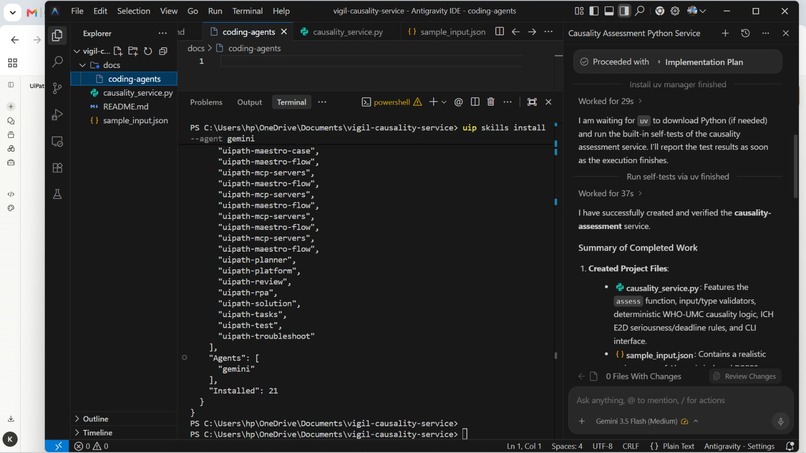Image resolution: width=806 pixels, height=453 pixels.
Task: Refresh the Explorer file tree
Action: 148,51
